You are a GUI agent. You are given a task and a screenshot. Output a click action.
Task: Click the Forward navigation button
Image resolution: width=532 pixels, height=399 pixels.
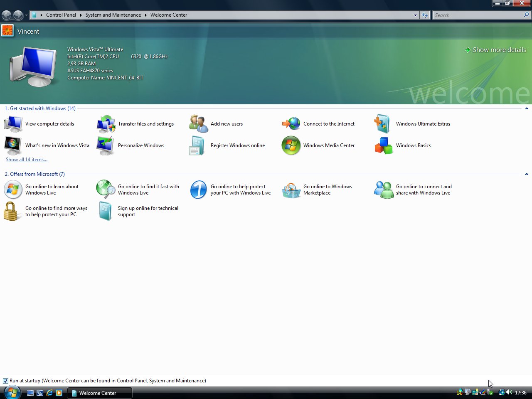[x=18, y=15]
